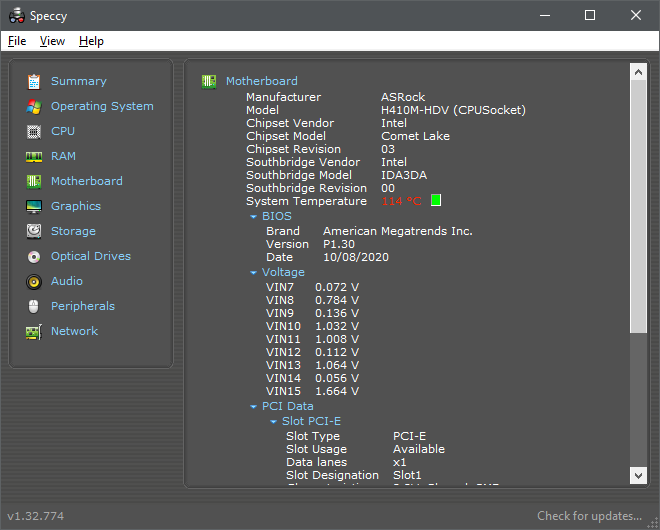Minimize the Speccy window
The width and height of the screenshot is (660, 530).
click(545, 16)
